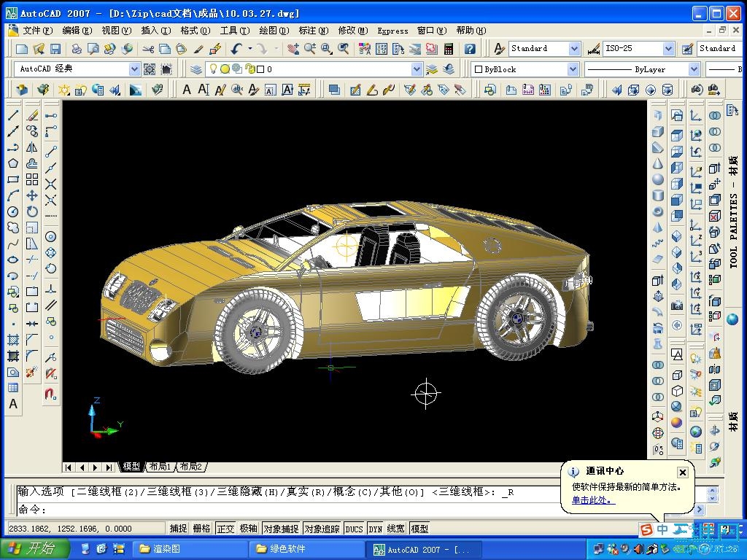Toggle 捕捉 snap mode in status bar
The width and height of the screenshot is (747, 560).
coord(178,528)
